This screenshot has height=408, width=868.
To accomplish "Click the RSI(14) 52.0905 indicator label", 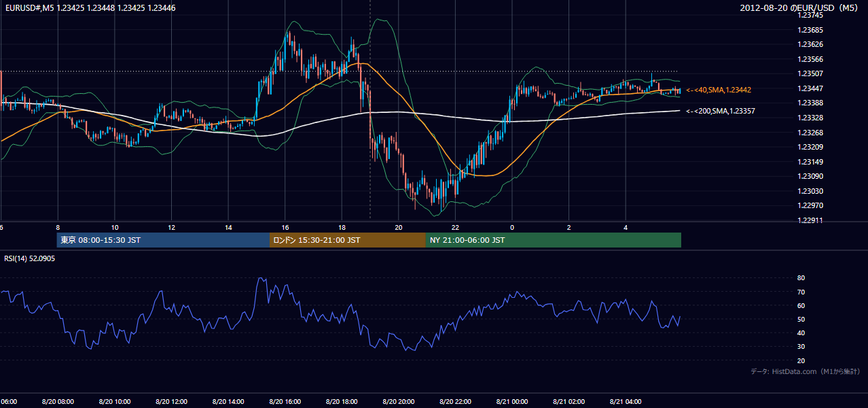I will (x=30, y=258).
